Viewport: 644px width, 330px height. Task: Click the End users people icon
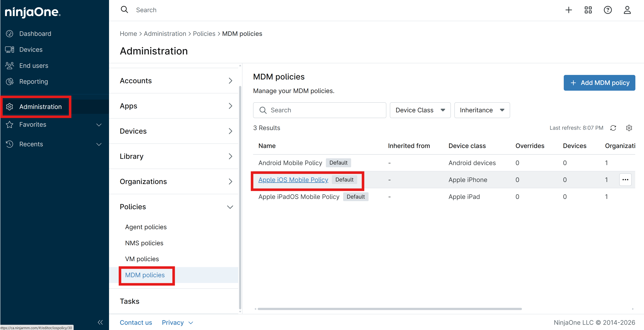coord(9,65)
